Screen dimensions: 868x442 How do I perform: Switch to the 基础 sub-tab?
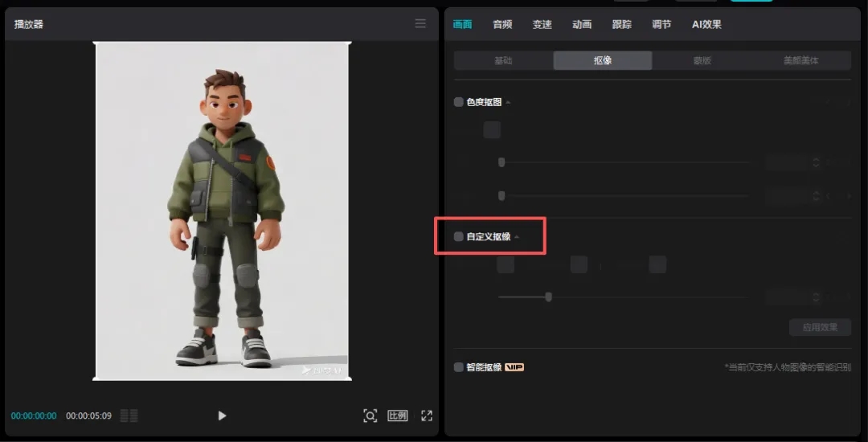[503, 60]
